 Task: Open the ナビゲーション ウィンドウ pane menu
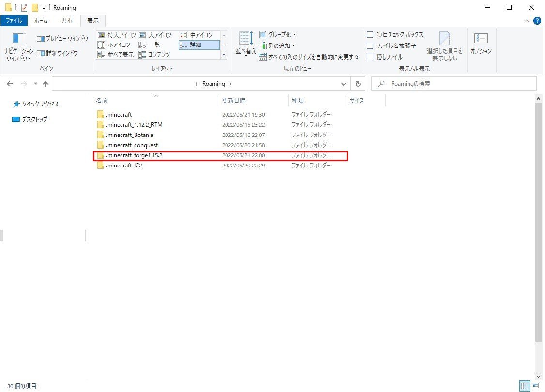click(x=19, y=46)
